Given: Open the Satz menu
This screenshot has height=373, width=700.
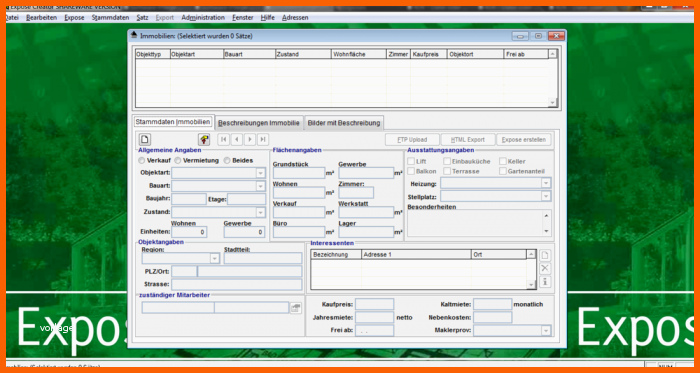Looking at the screenshot, I should coord(142,18).
